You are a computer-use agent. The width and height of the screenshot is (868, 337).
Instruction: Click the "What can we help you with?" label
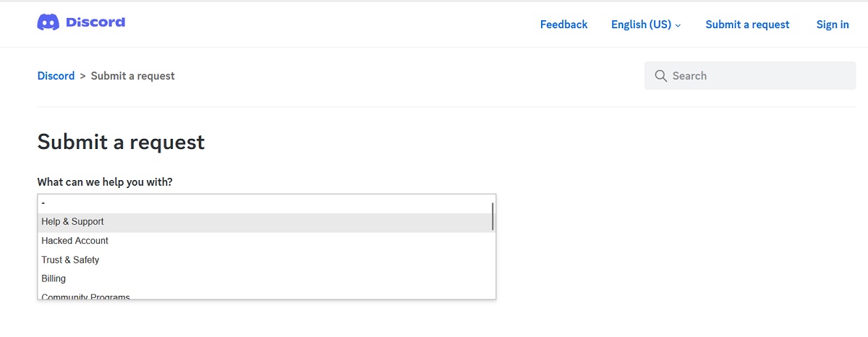pos(105,182)
